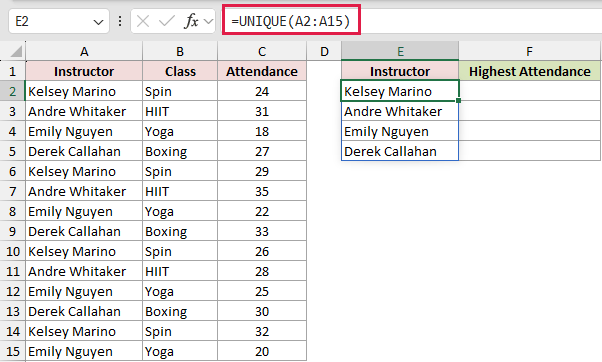Select attendance cell with value 35
The height and width of the screenshot is (362, 602).
(262, 191)
